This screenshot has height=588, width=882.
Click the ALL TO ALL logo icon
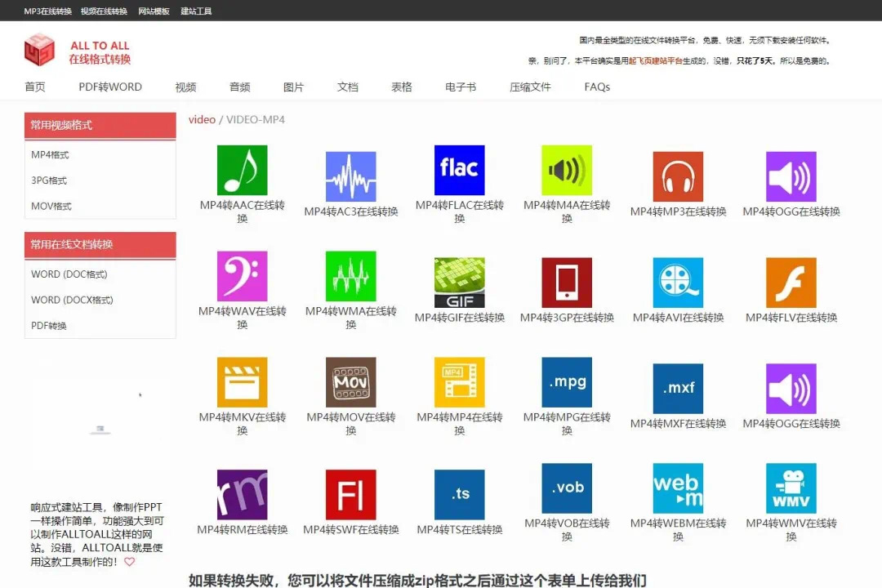coord(39,51)
